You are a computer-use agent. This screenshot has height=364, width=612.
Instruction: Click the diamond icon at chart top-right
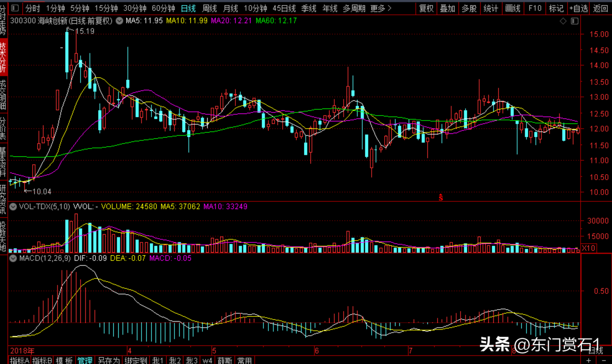pos(563,21)
